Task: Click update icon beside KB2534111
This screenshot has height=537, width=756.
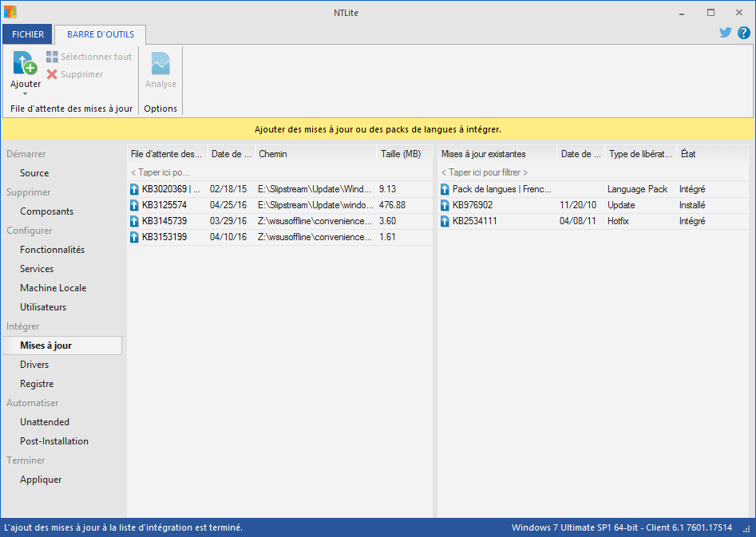Action: pyautogui.click(x=445, y=221)
